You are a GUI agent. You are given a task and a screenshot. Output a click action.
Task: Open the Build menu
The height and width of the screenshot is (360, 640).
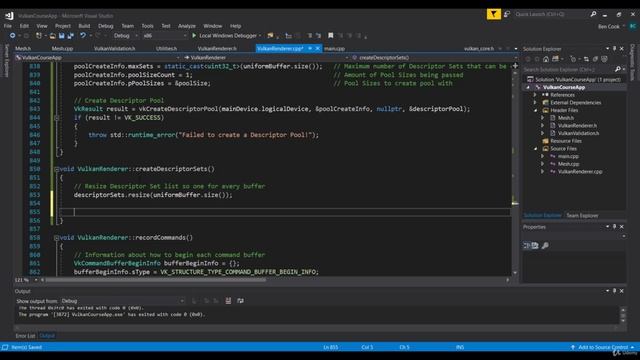pos(84,26)
